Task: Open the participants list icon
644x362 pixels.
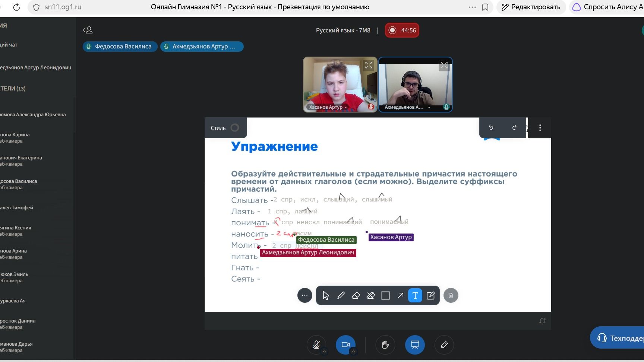Action: pos(88,30)
